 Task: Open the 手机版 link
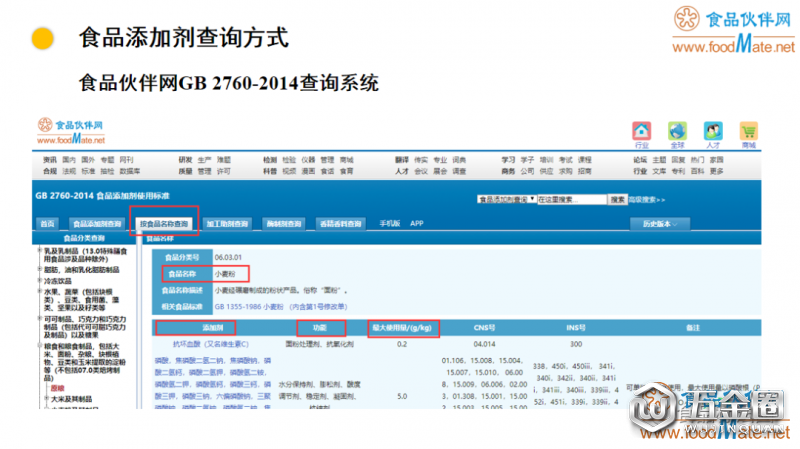point(390,223)
